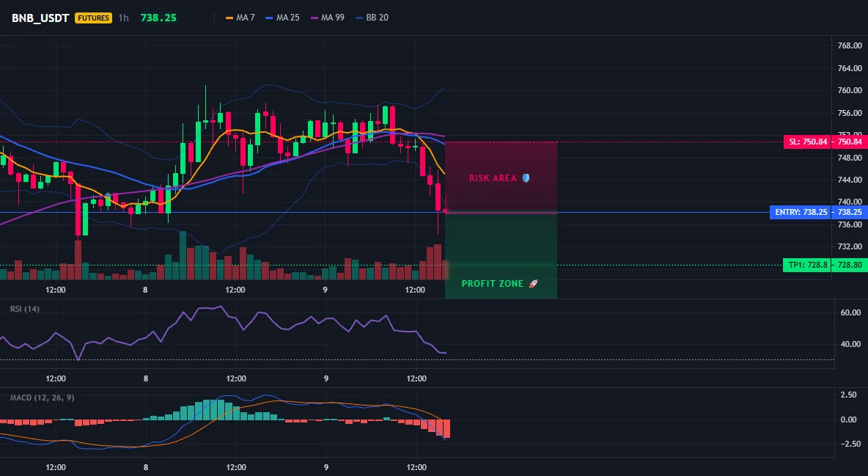Click the 744.00 price axis value
Image resolution: width=868 pixels, height=476 pixels.
click(x=850, y=180)
